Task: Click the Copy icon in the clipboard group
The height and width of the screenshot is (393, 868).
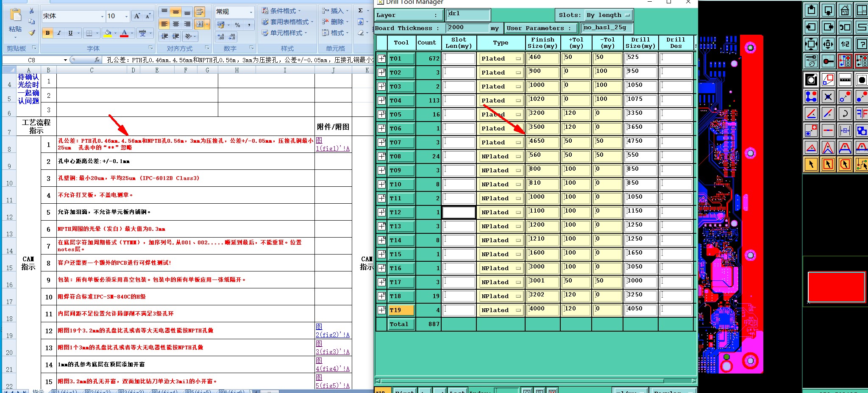Action: [32, 22]
